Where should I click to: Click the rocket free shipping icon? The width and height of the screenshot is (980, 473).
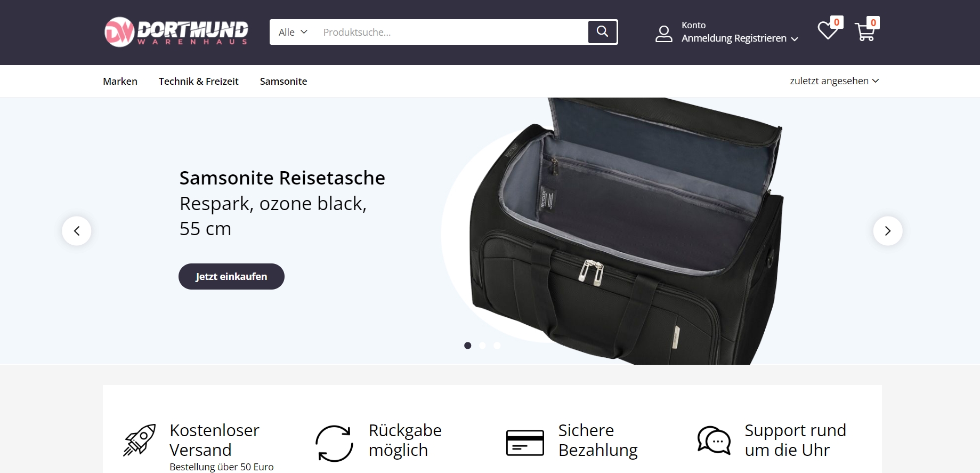coord(140,440)
